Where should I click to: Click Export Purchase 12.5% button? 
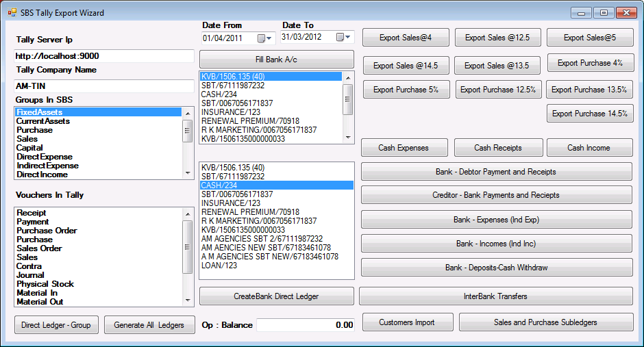tap(498, 90)
